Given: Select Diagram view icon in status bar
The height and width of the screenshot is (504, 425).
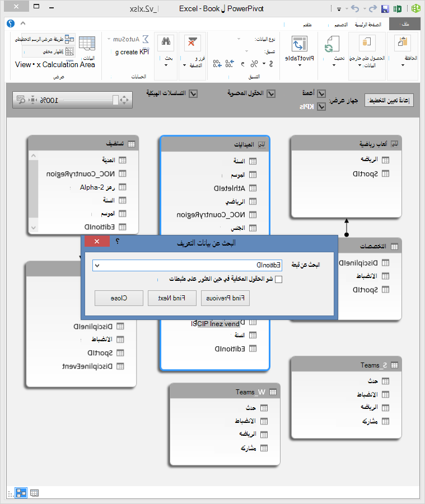Looking at the screenshot, I should pyautogui.click(x=21, y=493).
